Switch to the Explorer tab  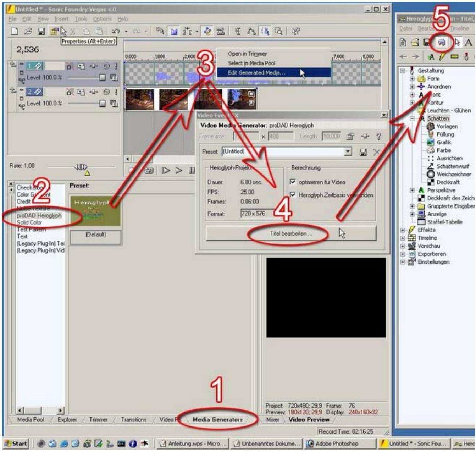(x=67, y=419)
